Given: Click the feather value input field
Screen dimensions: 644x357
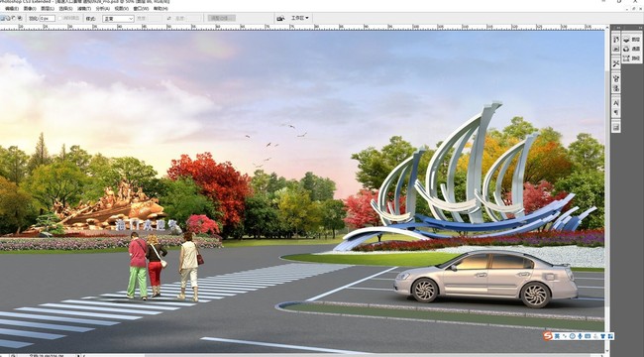Looking at the screenshot, I should tap(48, 19).
